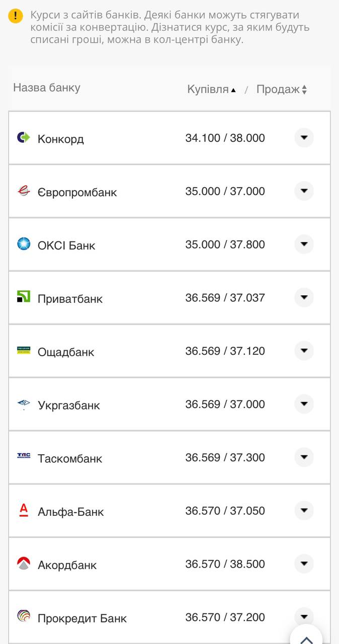The width and height of the screenshot is (339, 644).
Task: Sort the table by Продаж rate
Action: pos(281,90)
